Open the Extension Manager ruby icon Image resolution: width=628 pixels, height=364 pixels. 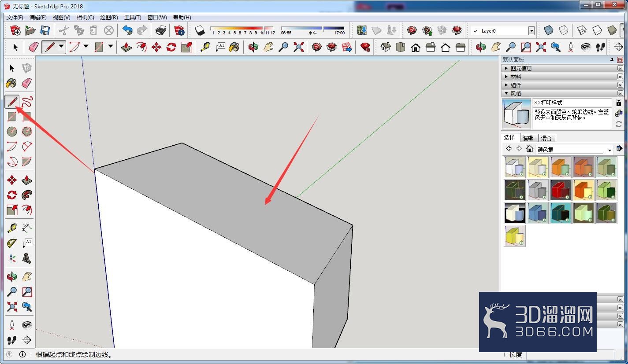pos(365,47)
